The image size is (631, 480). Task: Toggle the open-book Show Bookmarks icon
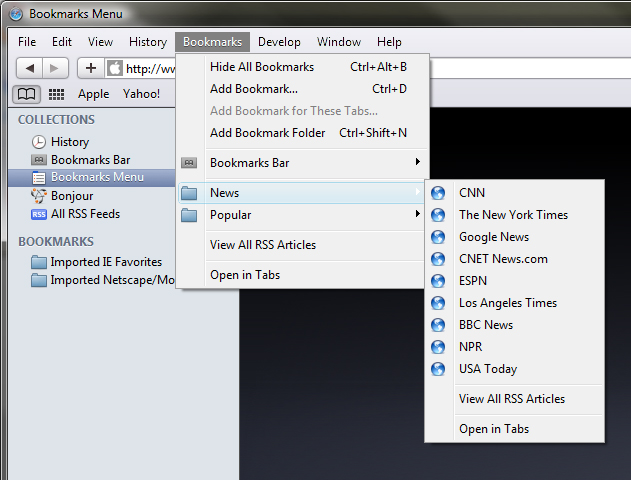click(x=26, y=95)
